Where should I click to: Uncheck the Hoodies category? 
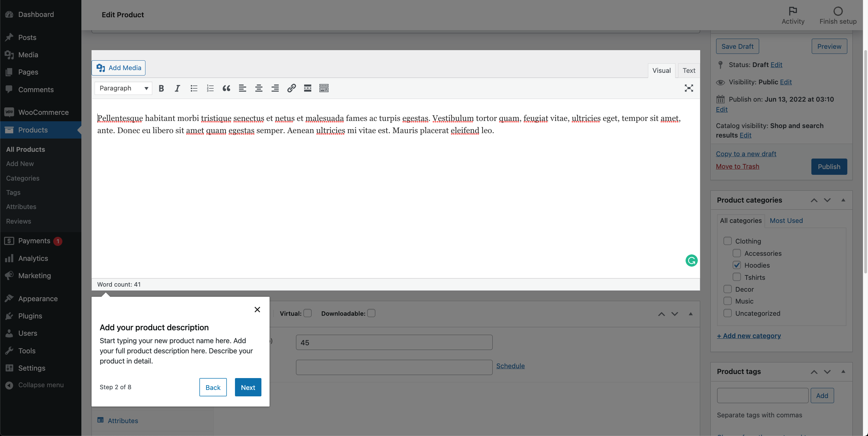tap(736, 265)
